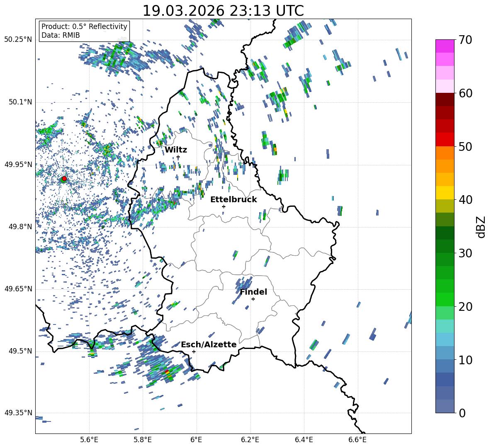
Task: Click the dBZ colorbar axis label
Action: [x=481, y=227]
